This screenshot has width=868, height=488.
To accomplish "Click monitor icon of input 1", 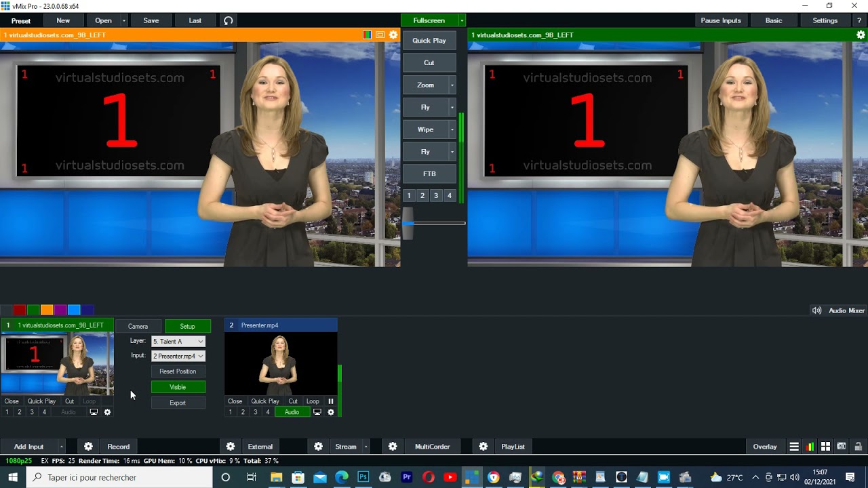I will click(x=94, y=412).
